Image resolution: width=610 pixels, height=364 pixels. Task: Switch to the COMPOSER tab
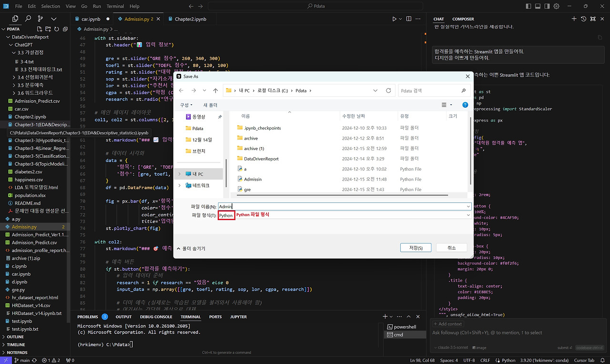tap(463, 19)
